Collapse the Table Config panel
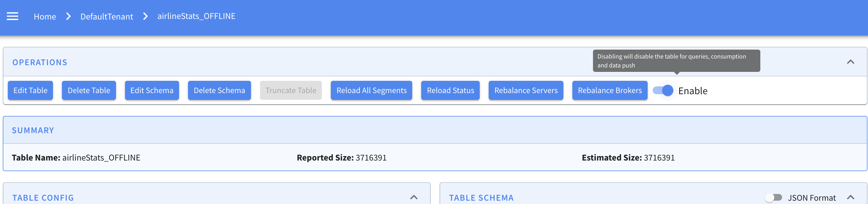 pyautogui.click(x=414, y=198)
